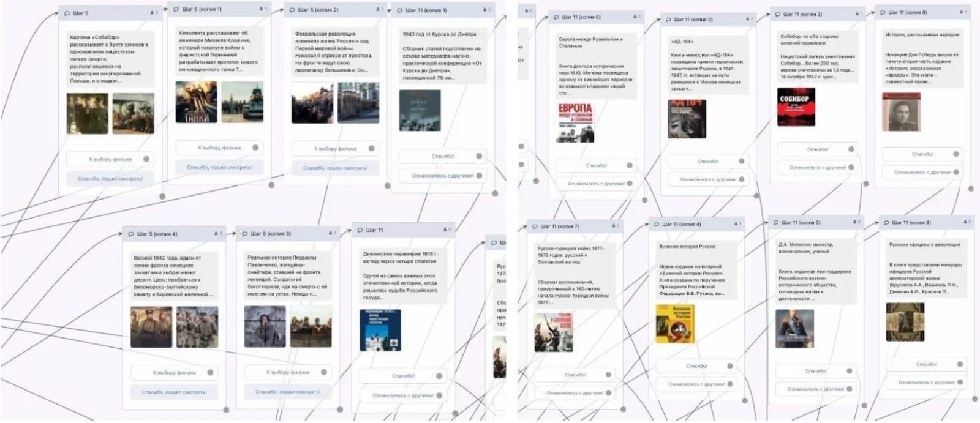Viewport: 980px width, 423px height.
Task: Click chat bubble icon of Шаг 11 (копия 8)
Action: 886,223
